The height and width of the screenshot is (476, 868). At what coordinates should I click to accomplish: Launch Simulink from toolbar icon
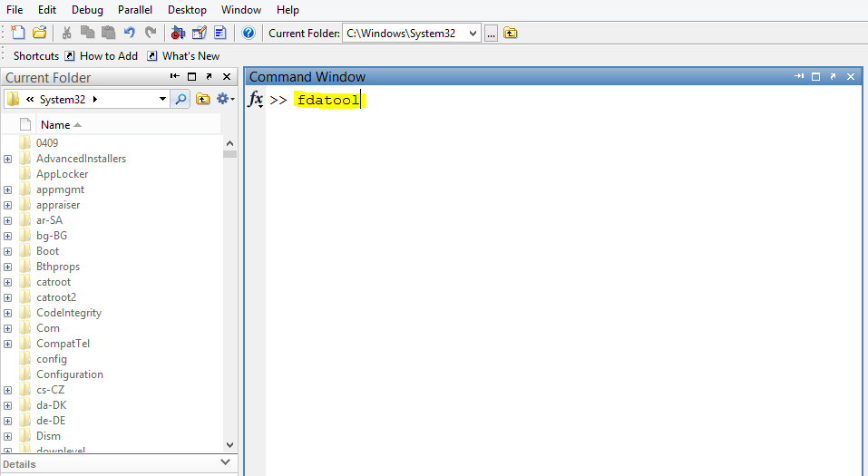tap(178, 33)
